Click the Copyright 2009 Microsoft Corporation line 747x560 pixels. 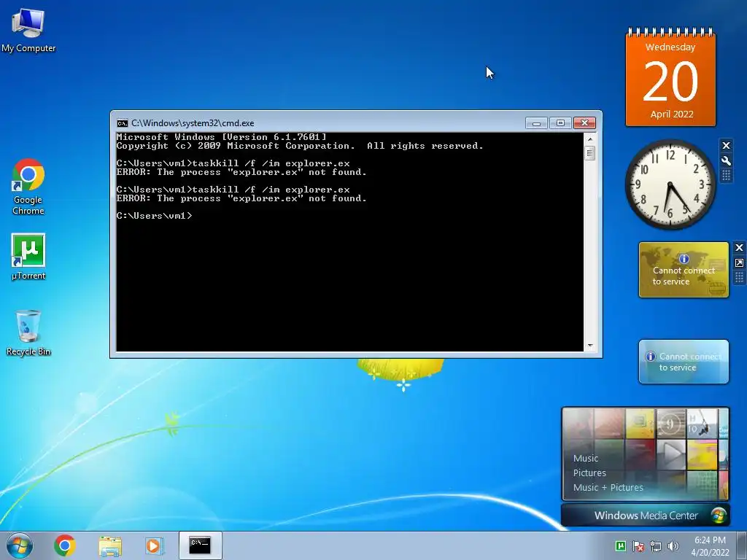(300, 146)
